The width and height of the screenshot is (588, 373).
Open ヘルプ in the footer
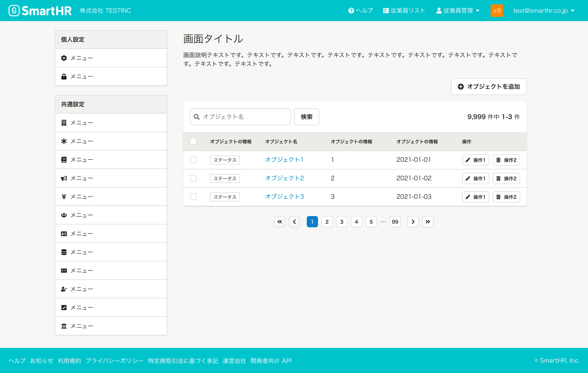[x=17, y=361]
